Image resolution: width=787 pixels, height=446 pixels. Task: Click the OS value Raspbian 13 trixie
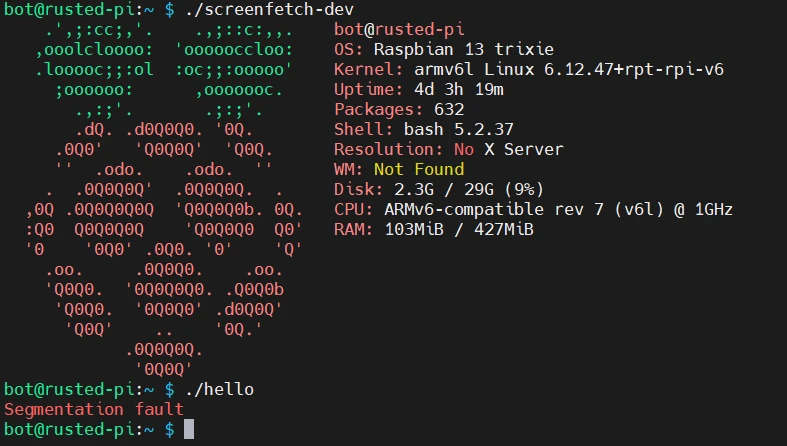click(x=464, y=50)
